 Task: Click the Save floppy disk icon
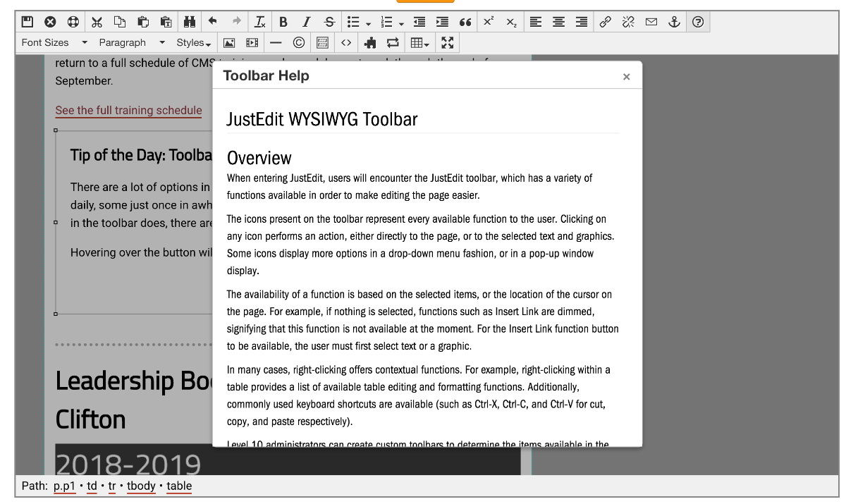coord(27,23)
